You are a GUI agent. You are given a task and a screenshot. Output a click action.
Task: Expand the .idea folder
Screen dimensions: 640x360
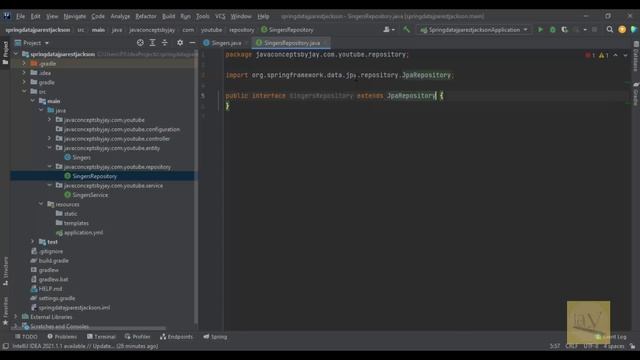pyautogui.click(x=24, y=73)
